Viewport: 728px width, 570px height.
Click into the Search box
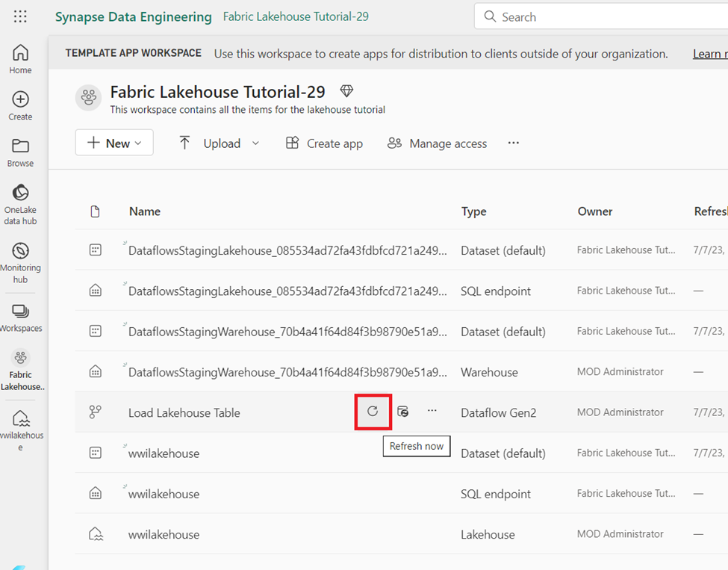(x=601, y=16)
